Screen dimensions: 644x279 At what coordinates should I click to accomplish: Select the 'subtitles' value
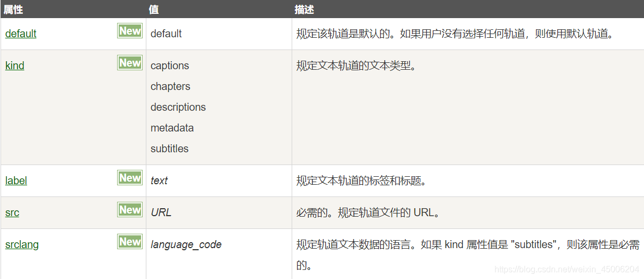click(169, 149)
